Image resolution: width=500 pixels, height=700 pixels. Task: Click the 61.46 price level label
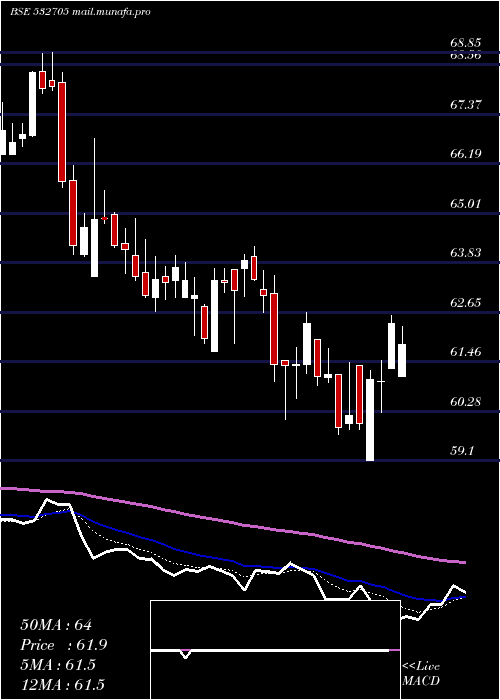click(466, 352)
